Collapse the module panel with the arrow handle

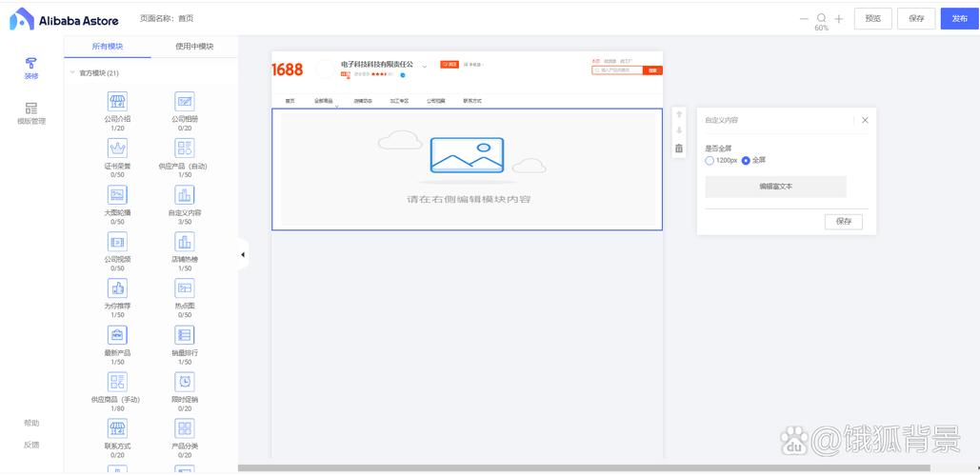coord(243,254)
